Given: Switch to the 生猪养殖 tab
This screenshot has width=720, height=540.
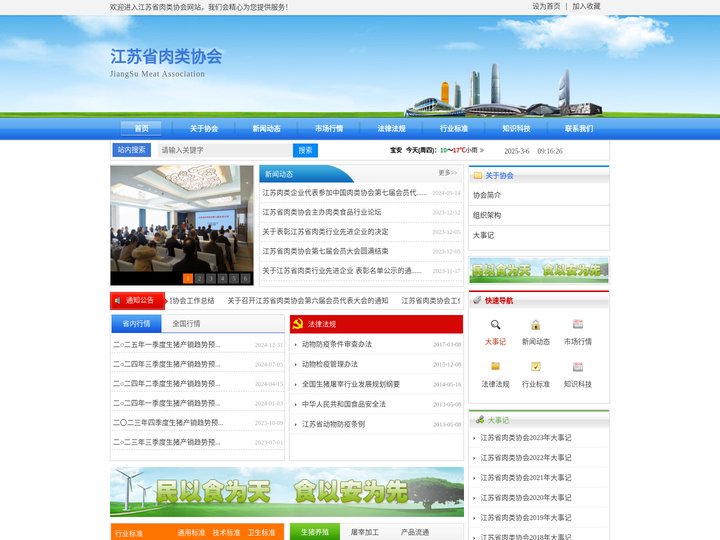Looking at the screenshot, I should (315, 532).
